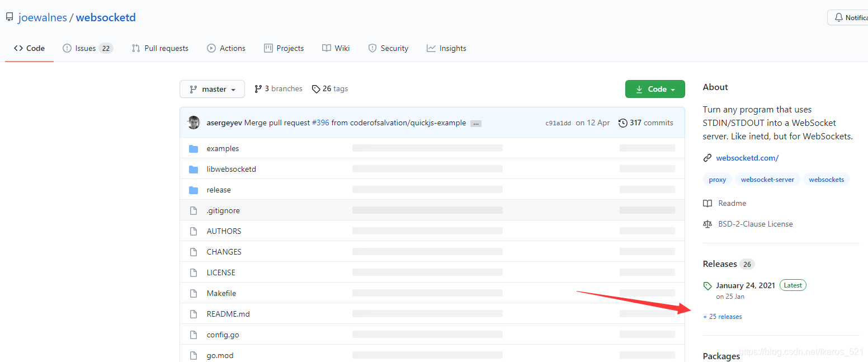Click the link icon beside websocketd.com
Screen dimensions: 868x362
[707, 158]
